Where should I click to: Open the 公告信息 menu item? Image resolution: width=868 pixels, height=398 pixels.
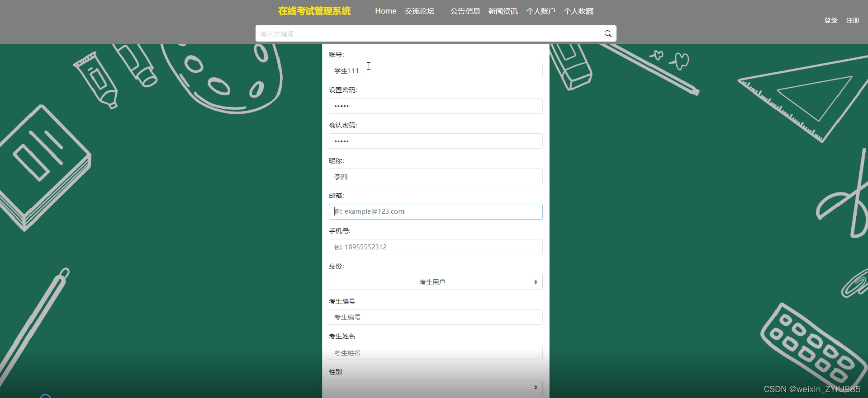click(x=465, y=11)
